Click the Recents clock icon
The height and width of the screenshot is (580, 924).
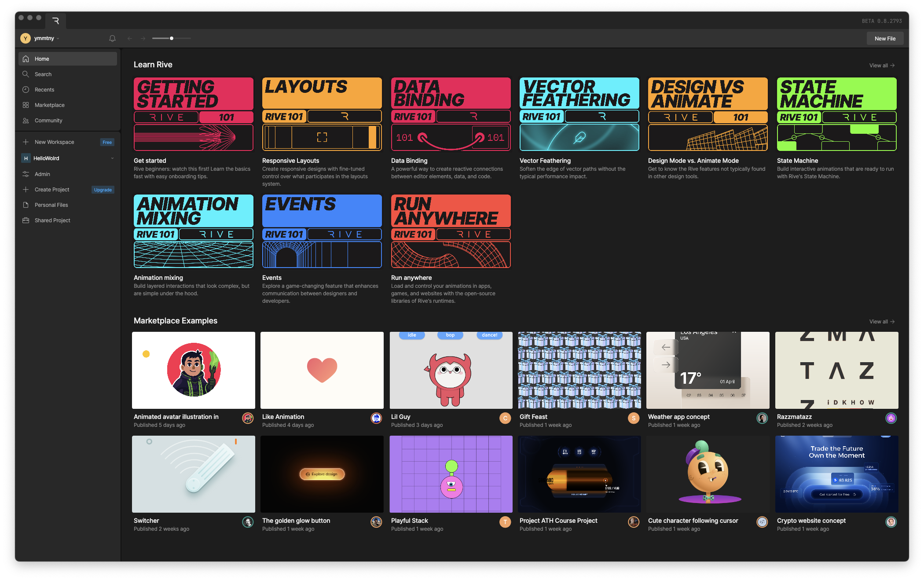[x=26, y=89]
